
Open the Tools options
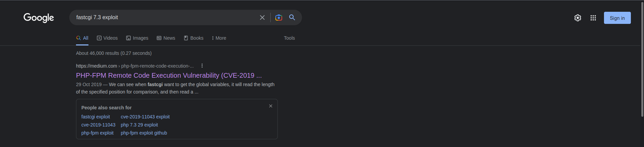(289, 38)
